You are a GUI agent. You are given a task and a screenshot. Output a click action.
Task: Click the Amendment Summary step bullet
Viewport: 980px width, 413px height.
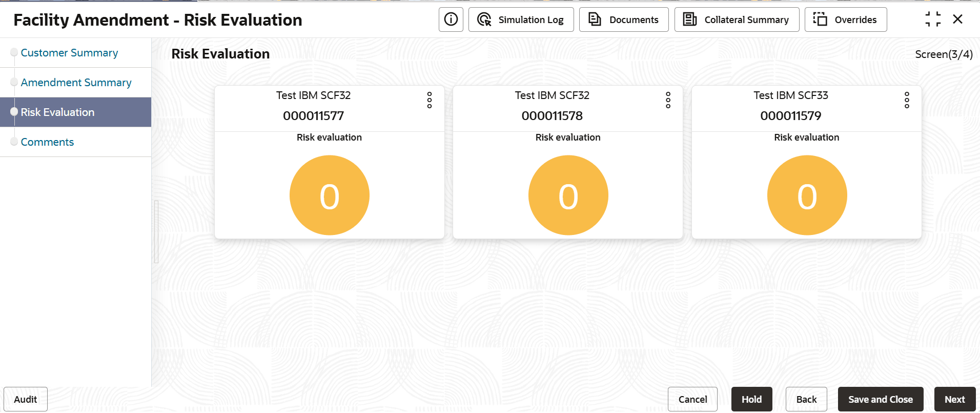pos(14,82)
